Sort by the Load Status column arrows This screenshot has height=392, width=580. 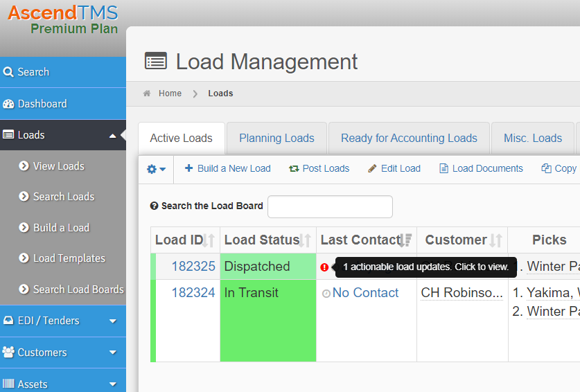(305, 240)
